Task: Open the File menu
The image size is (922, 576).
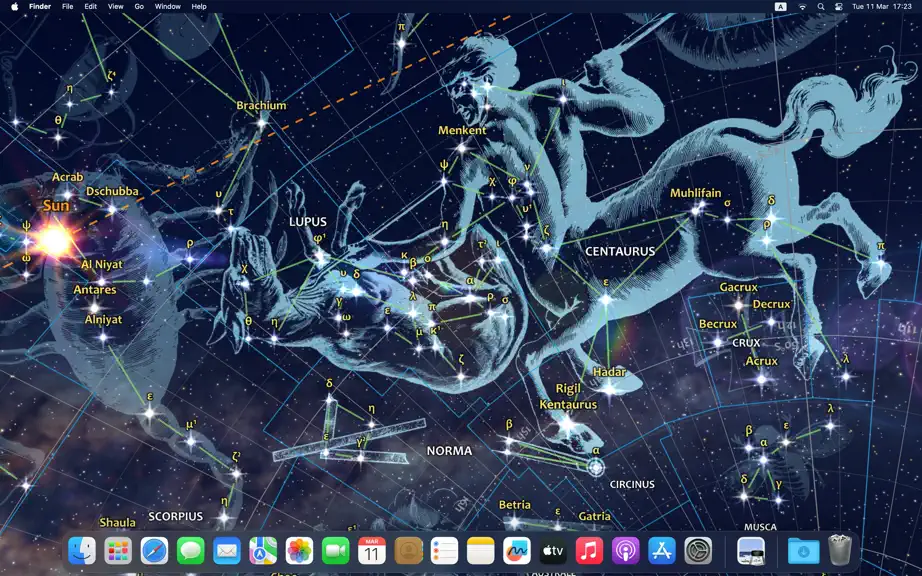Action: (x=68, y=6)
